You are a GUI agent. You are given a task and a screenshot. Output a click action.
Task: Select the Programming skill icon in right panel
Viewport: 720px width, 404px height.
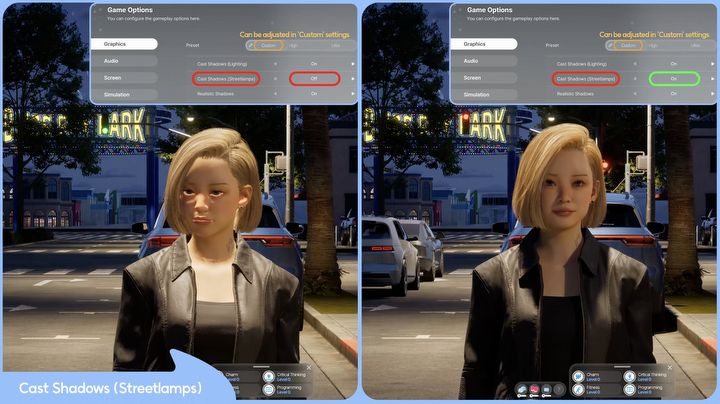629,391
